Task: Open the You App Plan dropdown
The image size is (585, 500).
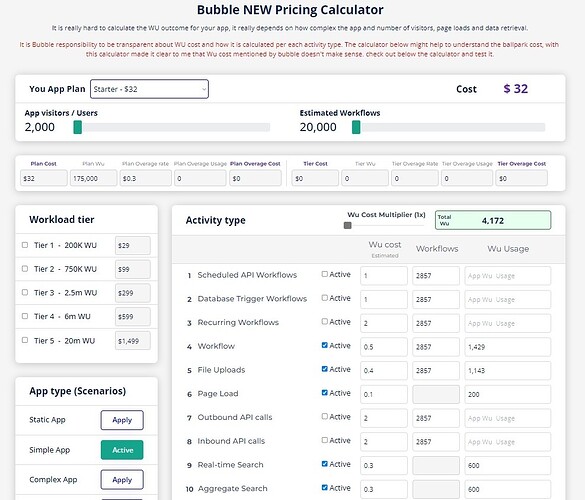Action: point(149,89)
